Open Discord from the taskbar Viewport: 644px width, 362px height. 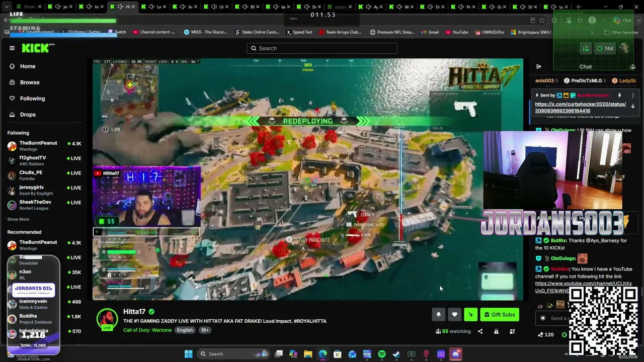coord(456,354)
